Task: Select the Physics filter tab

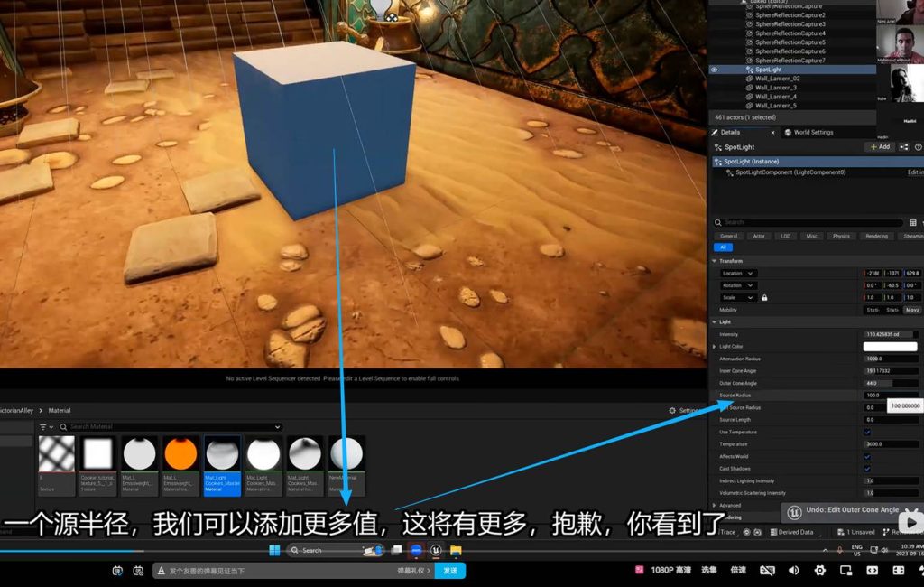Action: 841,236
